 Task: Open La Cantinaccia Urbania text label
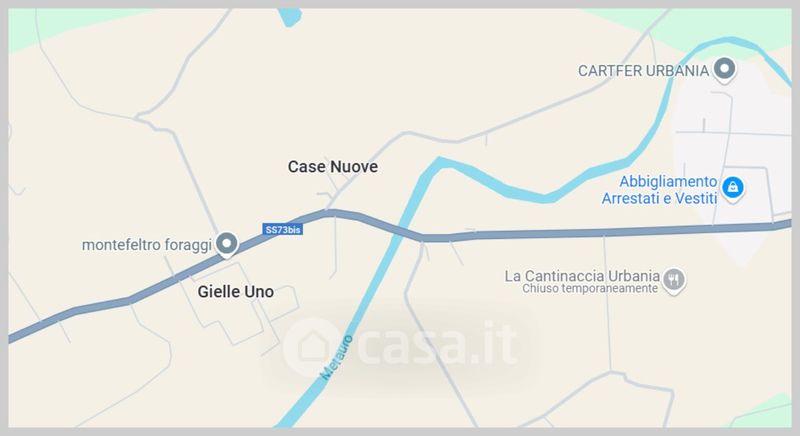[582, 276]
